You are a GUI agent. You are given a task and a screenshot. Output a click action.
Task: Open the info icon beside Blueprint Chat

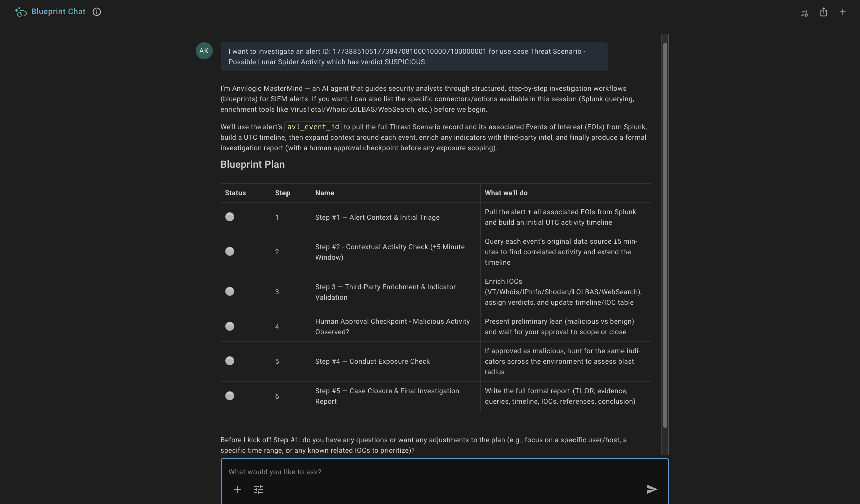(97, 12)
